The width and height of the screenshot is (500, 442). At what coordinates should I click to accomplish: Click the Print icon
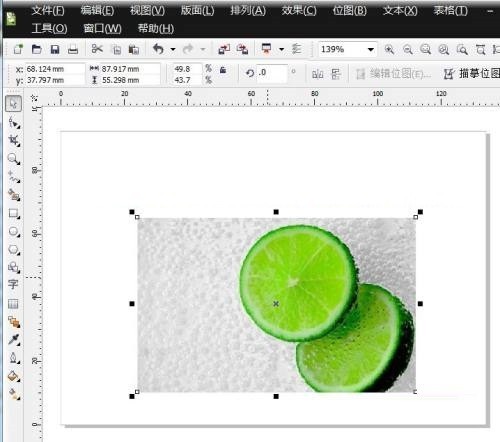tap(73, 50)
